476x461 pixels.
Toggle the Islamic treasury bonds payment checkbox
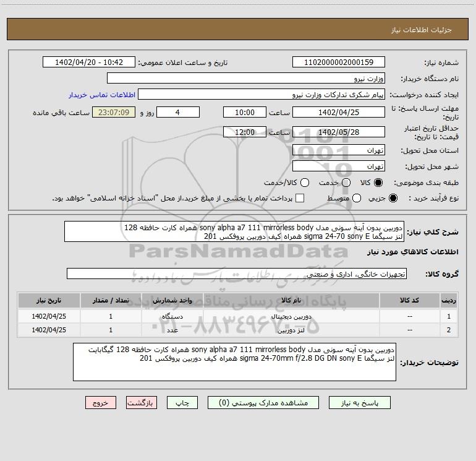pos(300,198)
